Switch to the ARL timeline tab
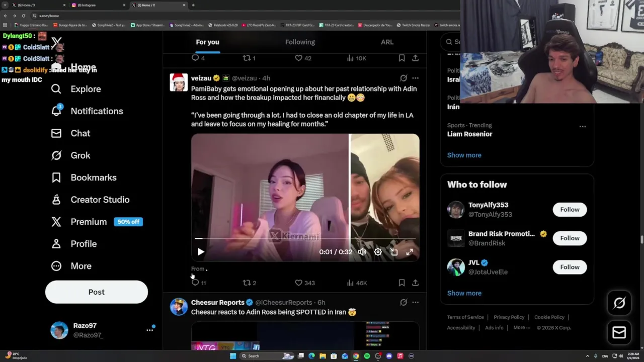Image resolution: width=644 pixels, height=362 pixels. coord(387,42)
